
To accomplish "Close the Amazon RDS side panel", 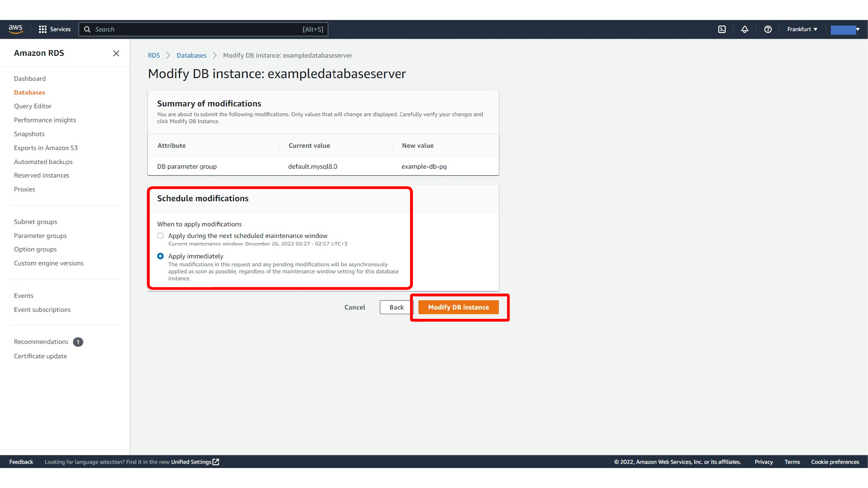I will click(x=116, y=53).
